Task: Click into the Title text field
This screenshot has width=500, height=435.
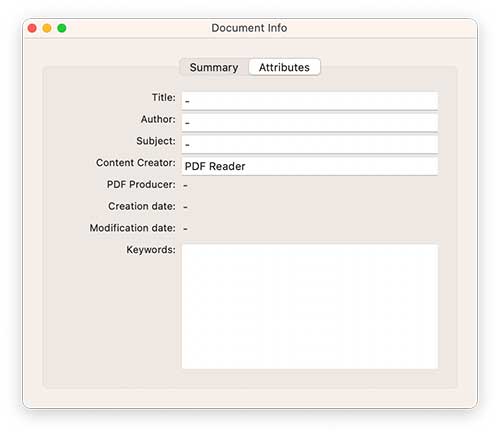Action: click(x=310, y=101)
